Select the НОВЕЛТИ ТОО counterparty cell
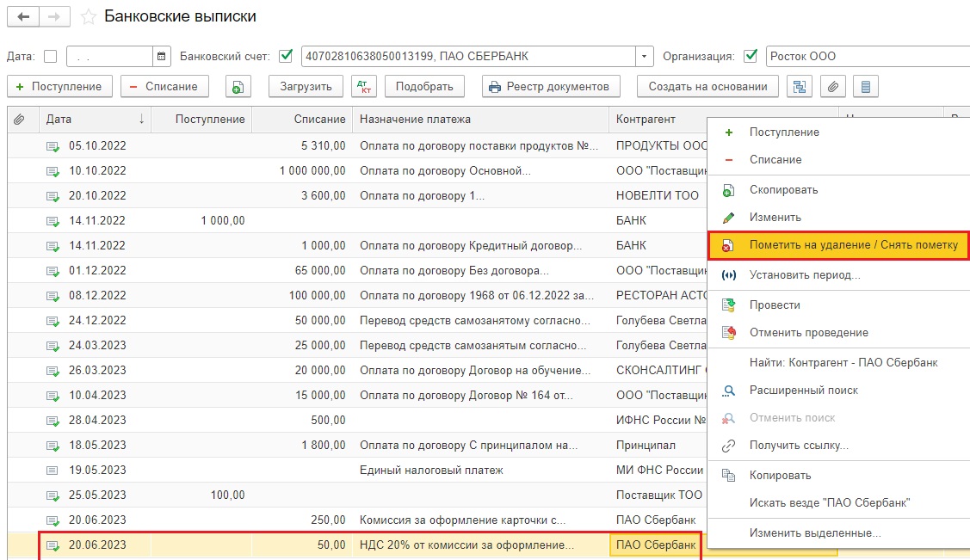This screenshot has height=560, width=970. click(x=658, y=196)
